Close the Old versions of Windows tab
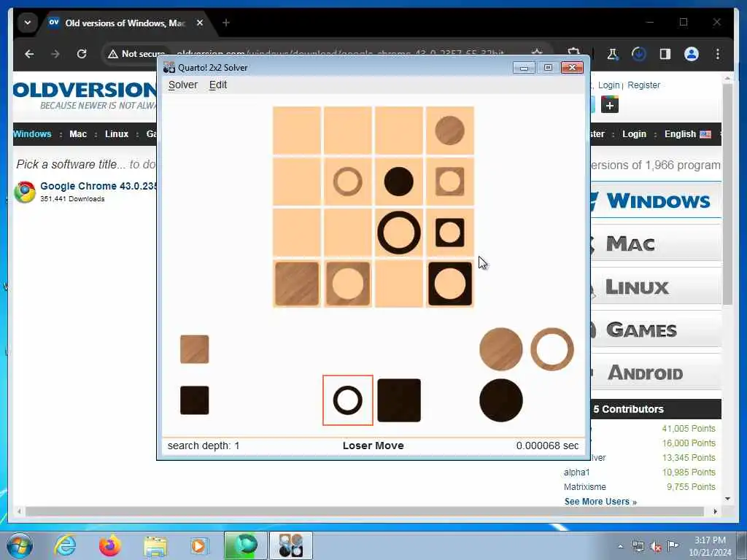The width and height of the screenshot is (747, 560). (x=200, y=23)
